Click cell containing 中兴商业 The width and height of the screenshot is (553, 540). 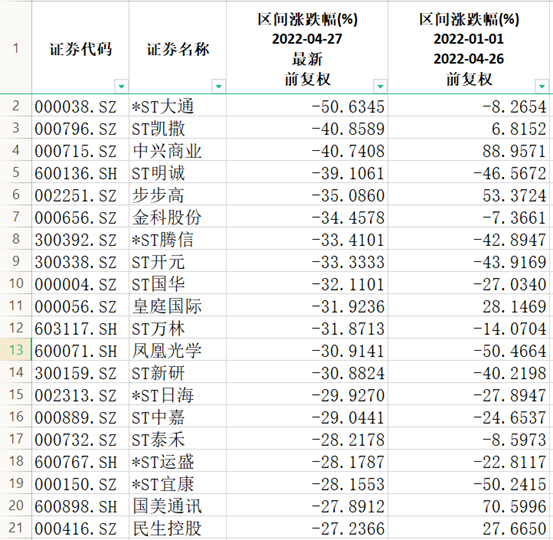178,150
